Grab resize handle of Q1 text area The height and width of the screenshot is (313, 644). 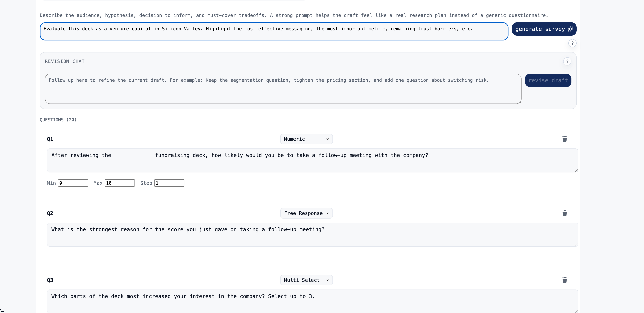point(576,171)
